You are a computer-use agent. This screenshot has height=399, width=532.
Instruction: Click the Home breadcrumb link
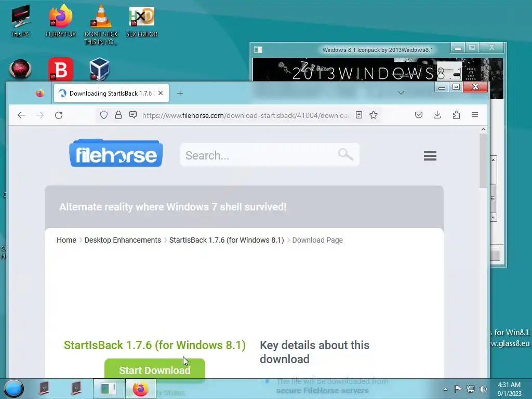pyautogui.click(x=66, y=240)
